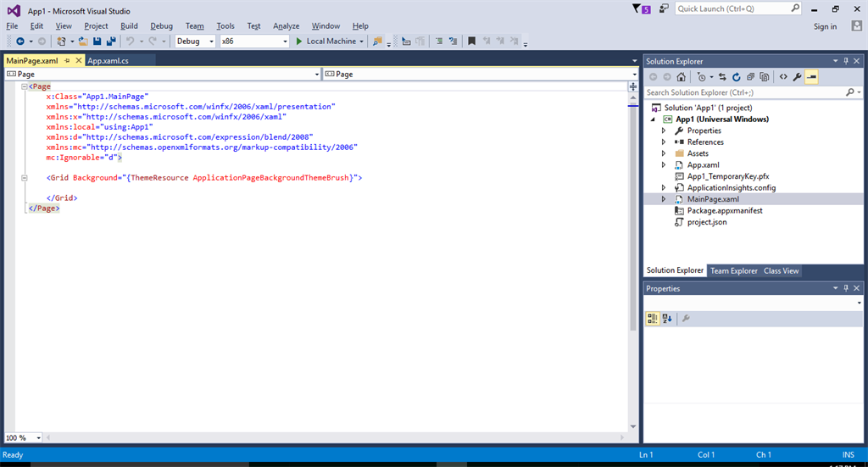Click the feedback icon next to Quick Launch

[x=663, y=8]
